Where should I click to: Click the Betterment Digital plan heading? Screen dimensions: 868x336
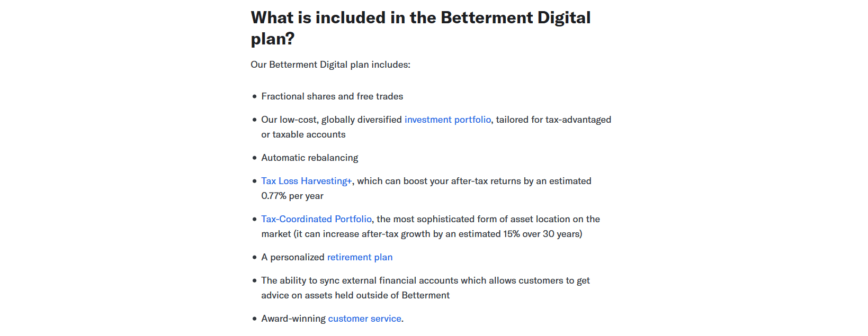point(420,28)
